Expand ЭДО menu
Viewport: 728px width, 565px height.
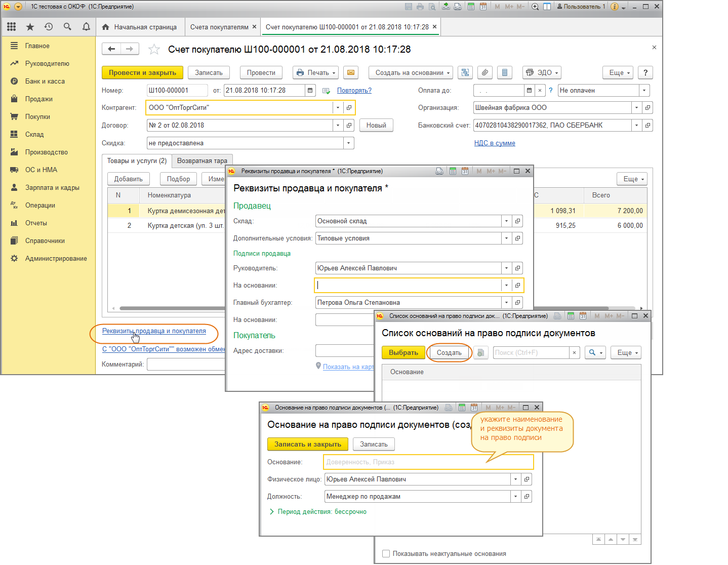[542, 72]
